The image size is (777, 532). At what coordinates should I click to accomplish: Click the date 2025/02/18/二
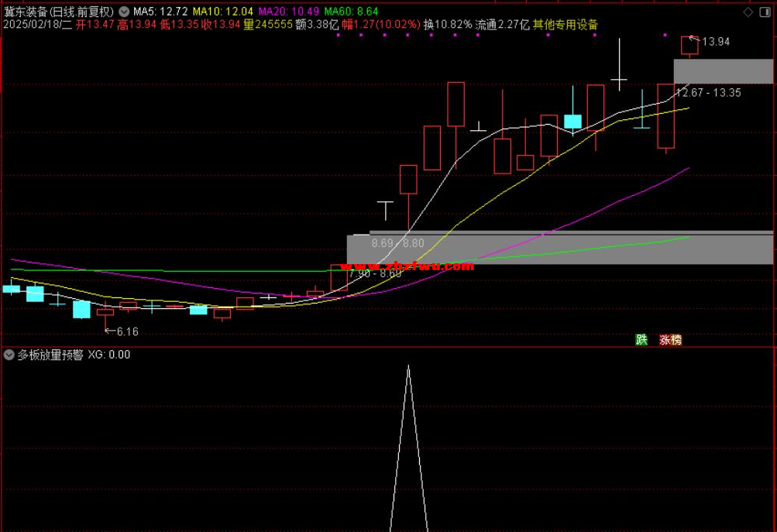[x=38, y=25]
